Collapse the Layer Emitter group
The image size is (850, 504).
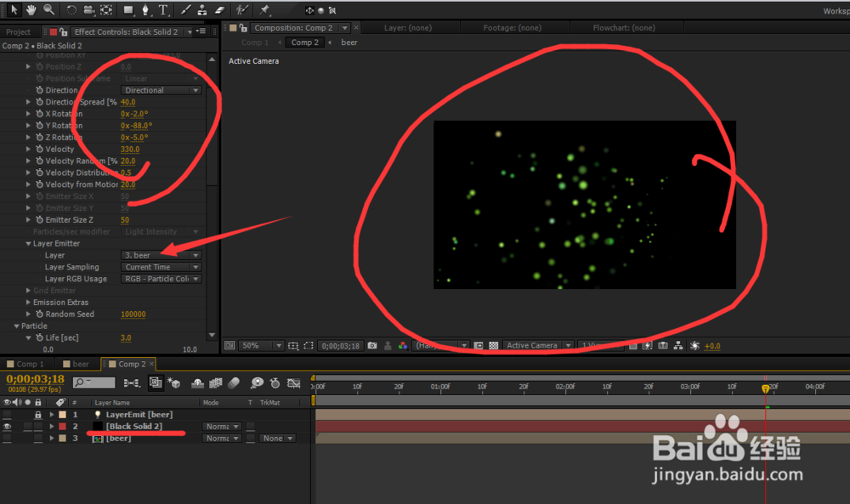click(28, 243)
